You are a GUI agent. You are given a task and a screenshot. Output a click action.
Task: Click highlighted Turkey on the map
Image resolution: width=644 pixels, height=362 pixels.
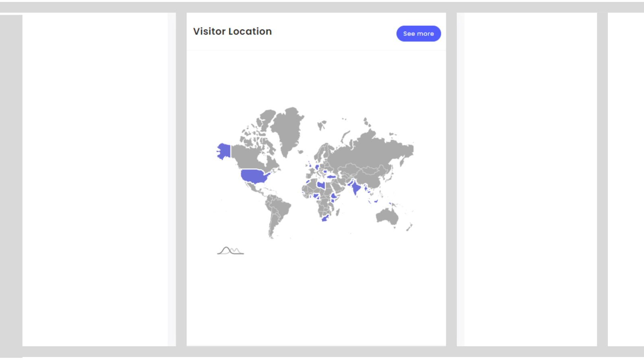(331, 176)
